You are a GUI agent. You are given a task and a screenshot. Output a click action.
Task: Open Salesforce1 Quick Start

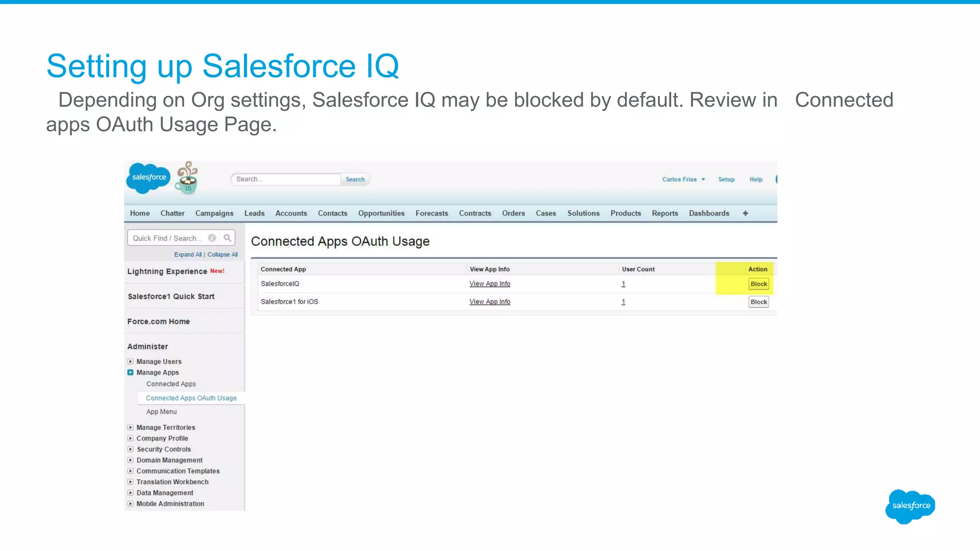click(x=171, y=297)
